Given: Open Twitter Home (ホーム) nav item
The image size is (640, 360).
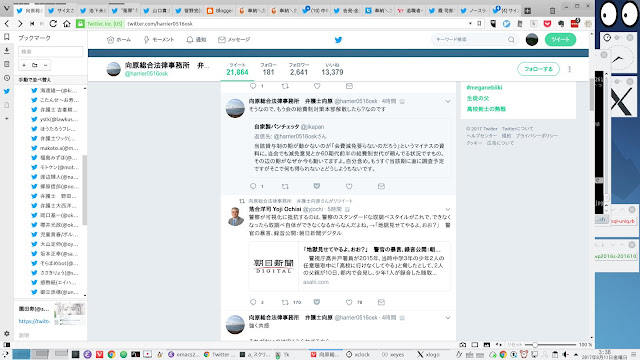Looking at the screenshot, I should coord(119,40).
